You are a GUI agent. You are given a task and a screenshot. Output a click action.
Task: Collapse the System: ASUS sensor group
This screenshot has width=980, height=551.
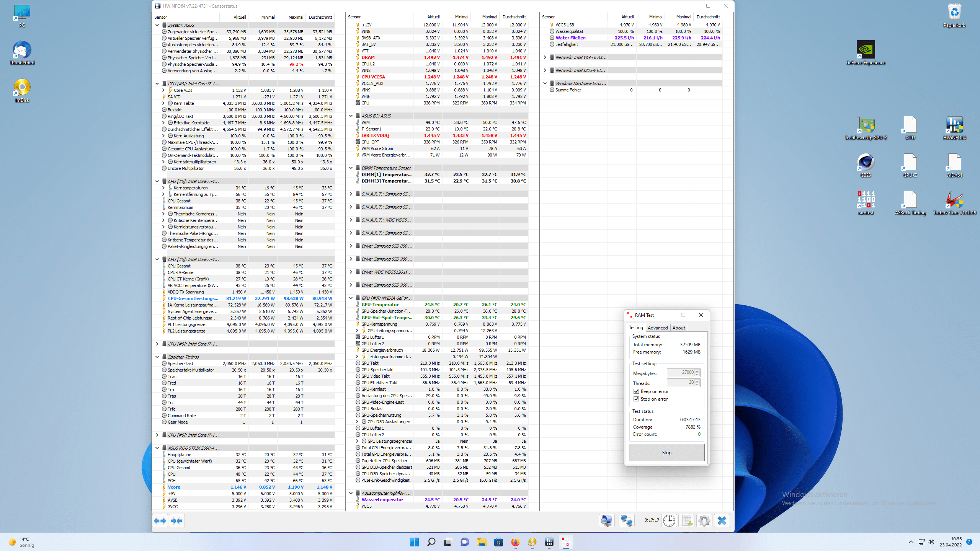157,25
